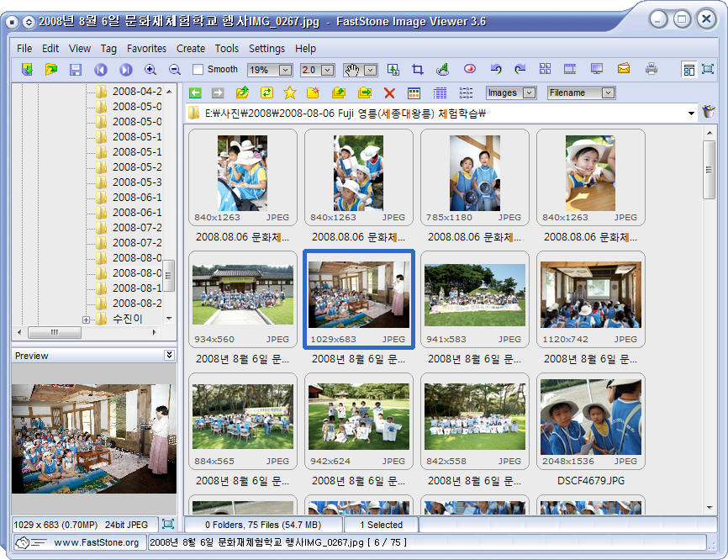Click the recycle bin icon by path
The height and width of the screenshot is (560, 728).
tap(709, 112)
